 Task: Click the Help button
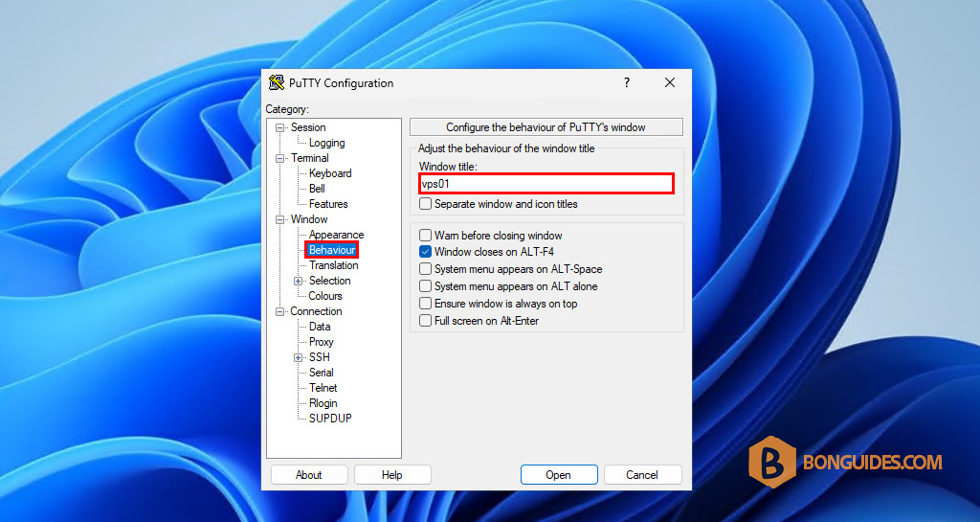pyautogui.click(x=391, y=475)
